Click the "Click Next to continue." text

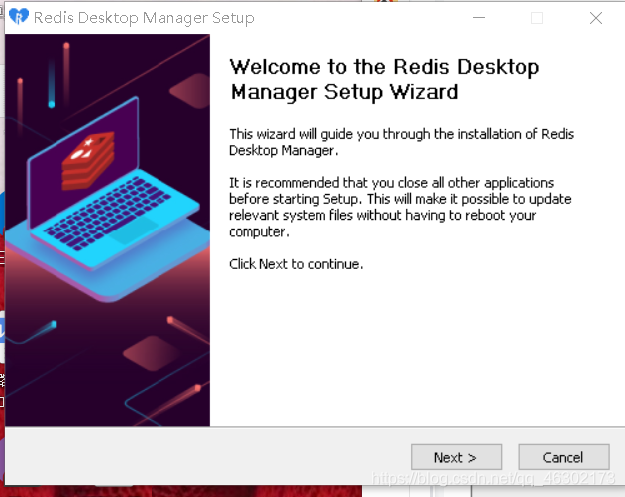296,264
